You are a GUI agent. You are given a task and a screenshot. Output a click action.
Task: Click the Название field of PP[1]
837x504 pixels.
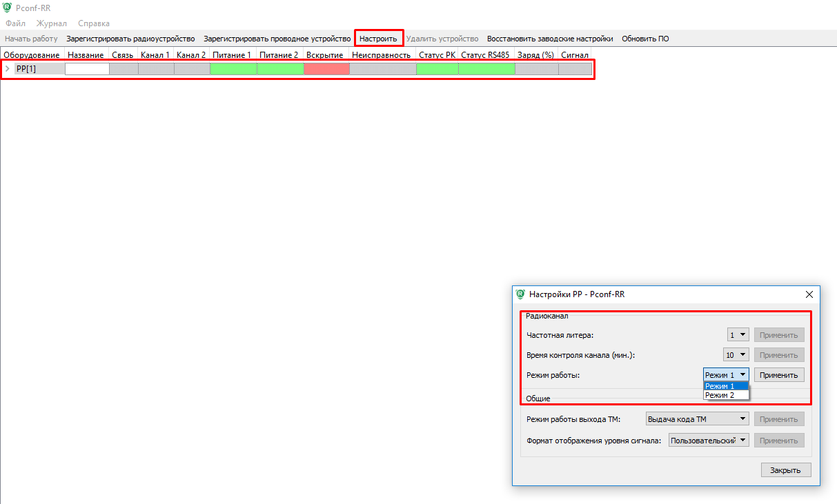pos(87,69)
